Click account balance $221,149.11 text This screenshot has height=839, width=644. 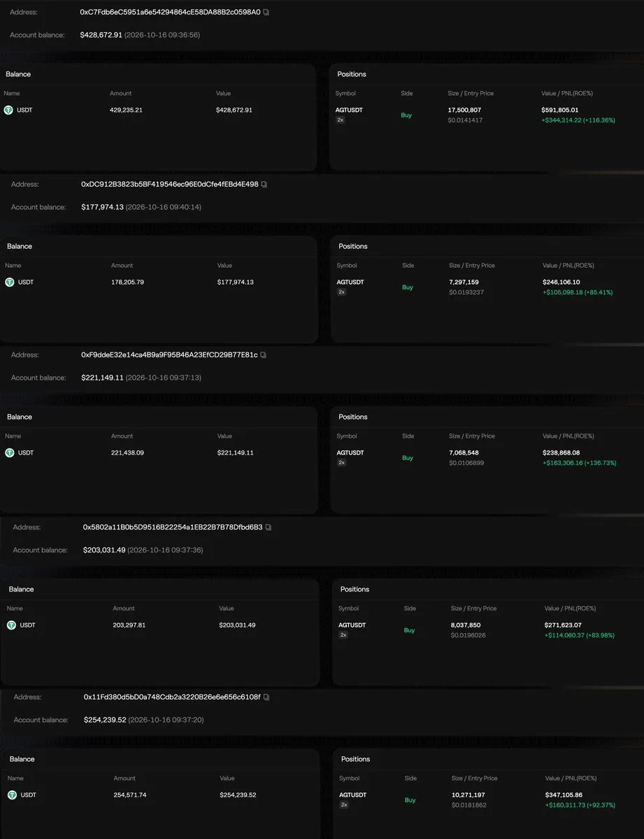[102, 378]
